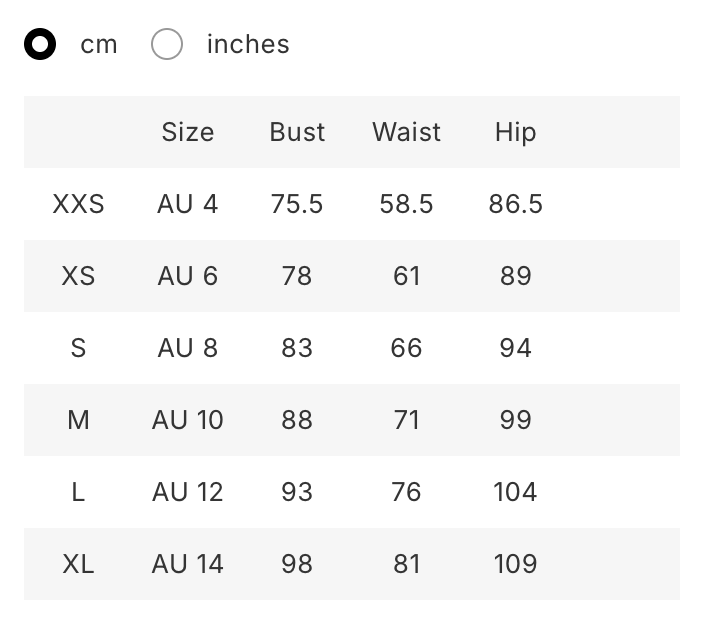Click the Size column header

click(188, 132)
